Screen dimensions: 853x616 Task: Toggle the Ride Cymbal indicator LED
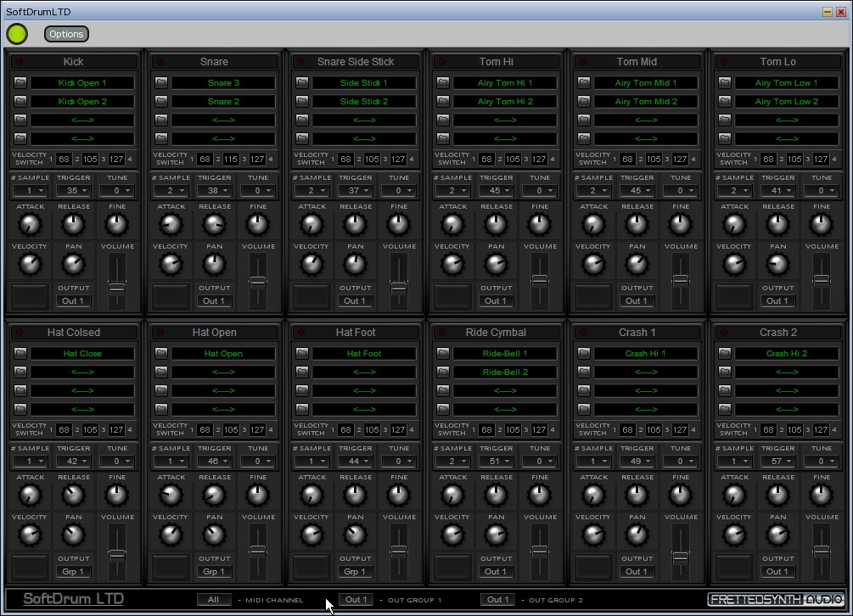point(442,333)
